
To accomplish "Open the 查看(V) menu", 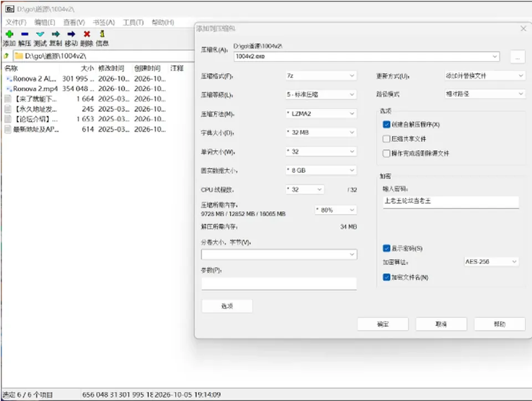I will click(x=74, y=22).
